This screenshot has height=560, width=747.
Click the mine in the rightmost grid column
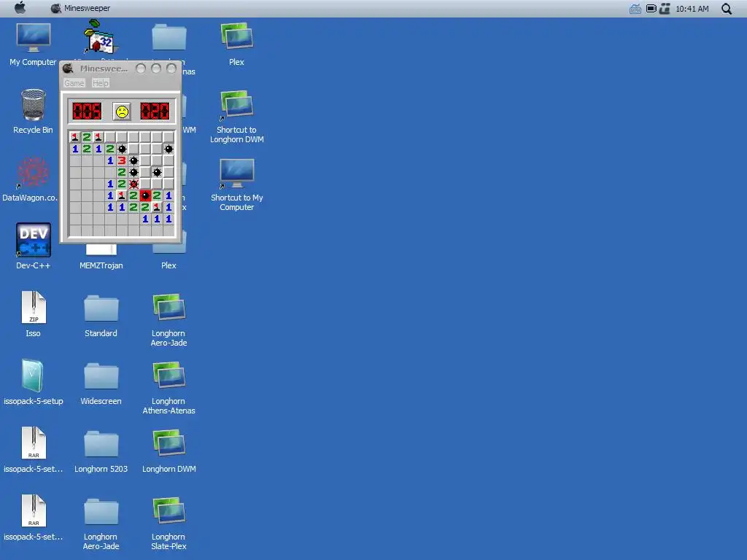(x=169, y=149)
